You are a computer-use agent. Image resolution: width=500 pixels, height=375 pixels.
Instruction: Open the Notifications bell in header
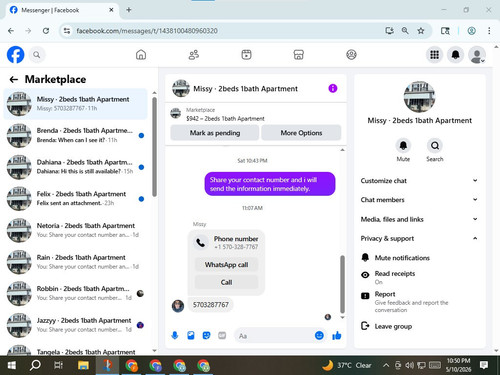point(455,55)
